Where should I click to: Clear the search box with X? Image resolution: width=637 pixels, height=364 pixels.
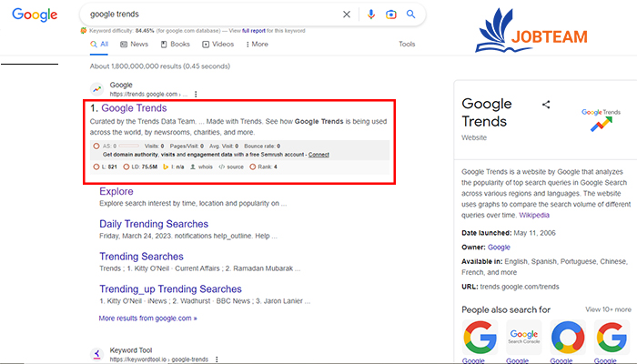point(347,15)
